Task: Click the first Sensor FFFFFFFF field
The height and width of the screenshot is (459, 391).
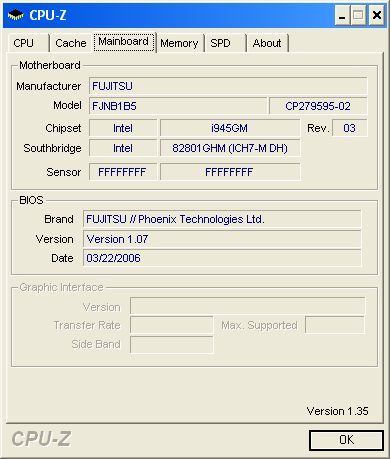Action: point(123,172)
